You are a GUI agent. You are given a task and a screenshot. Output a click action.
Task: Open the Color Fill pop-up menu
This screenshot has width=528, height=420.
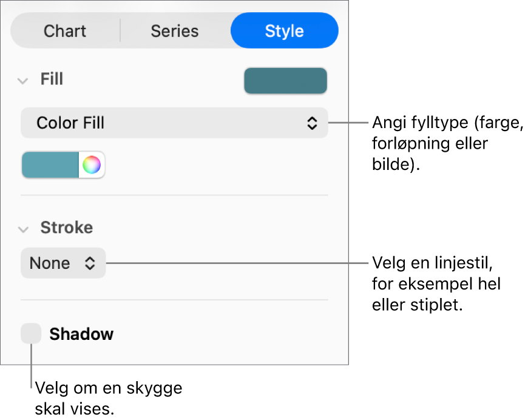click(x=174, y=123)
